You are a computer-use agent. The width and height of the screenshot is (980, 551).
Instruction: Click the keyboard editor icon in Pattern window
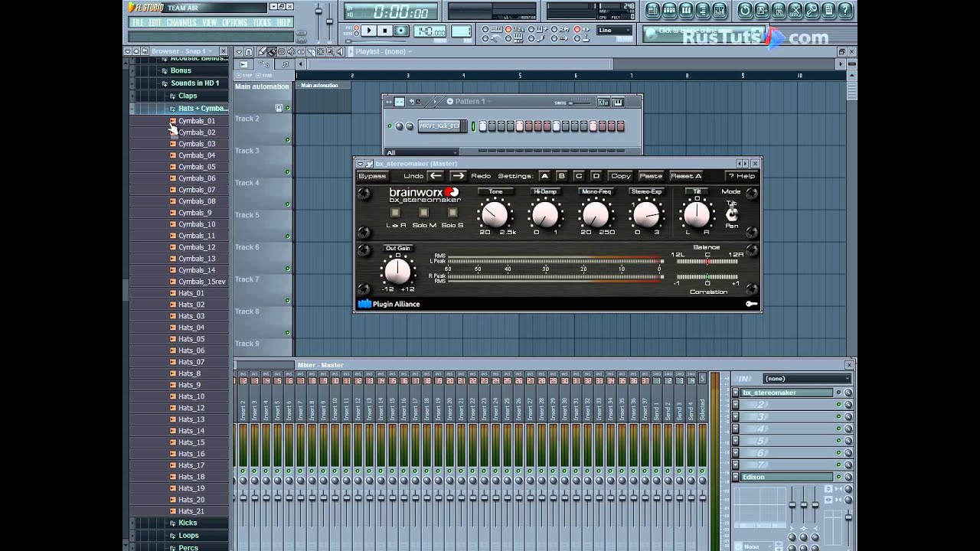coord(617,102)
